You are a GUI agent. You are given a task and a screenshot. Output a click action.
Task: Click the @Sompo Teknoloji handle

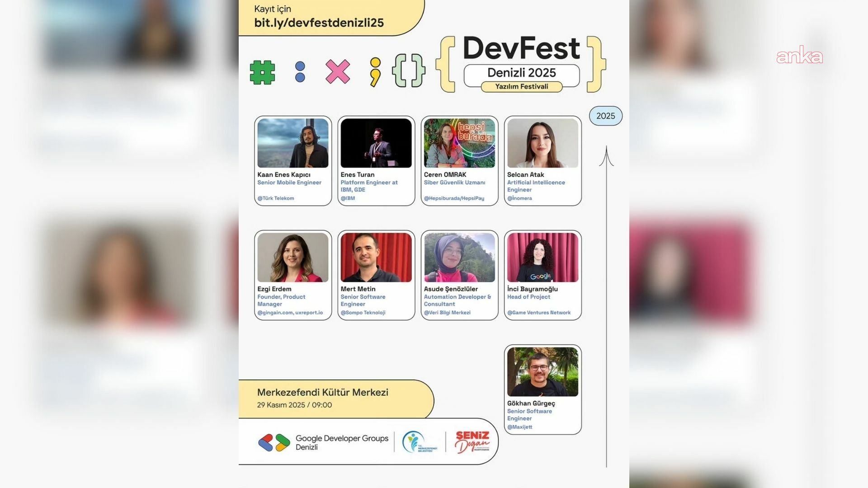[363, 313]
